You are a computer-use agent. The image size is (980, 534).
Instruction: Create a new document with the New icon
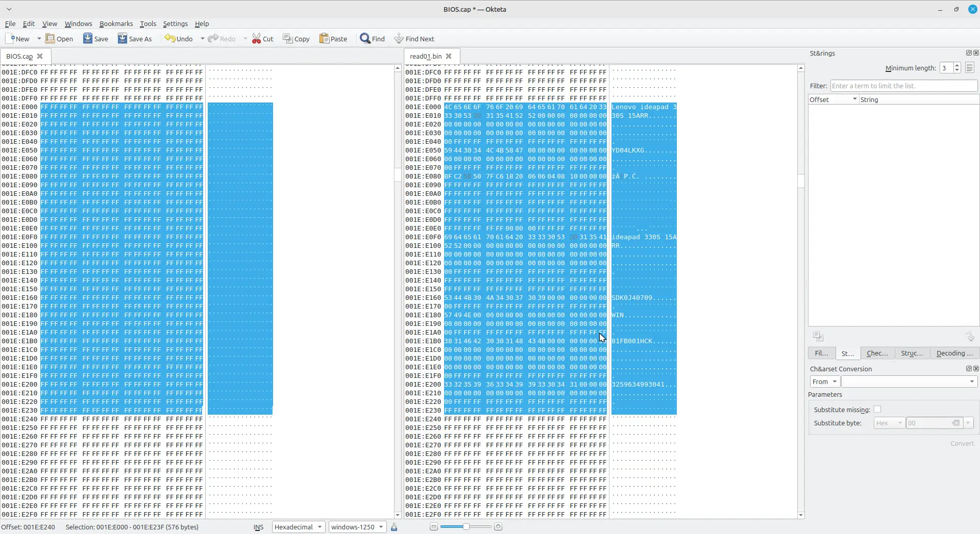click(x=17, y=39)
